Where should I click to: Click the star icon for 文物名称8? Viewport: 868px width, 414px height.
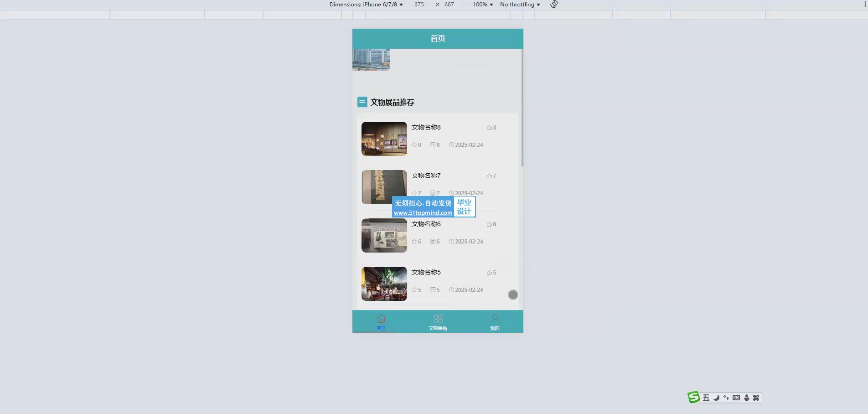coord(414,145)
